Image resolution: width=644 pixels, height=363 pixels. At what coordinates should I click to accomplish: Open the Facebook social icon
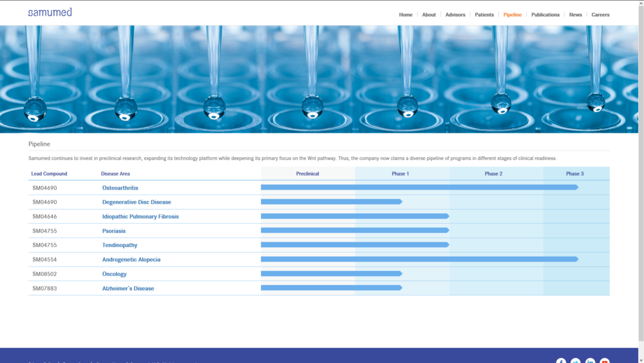[561, 361]
